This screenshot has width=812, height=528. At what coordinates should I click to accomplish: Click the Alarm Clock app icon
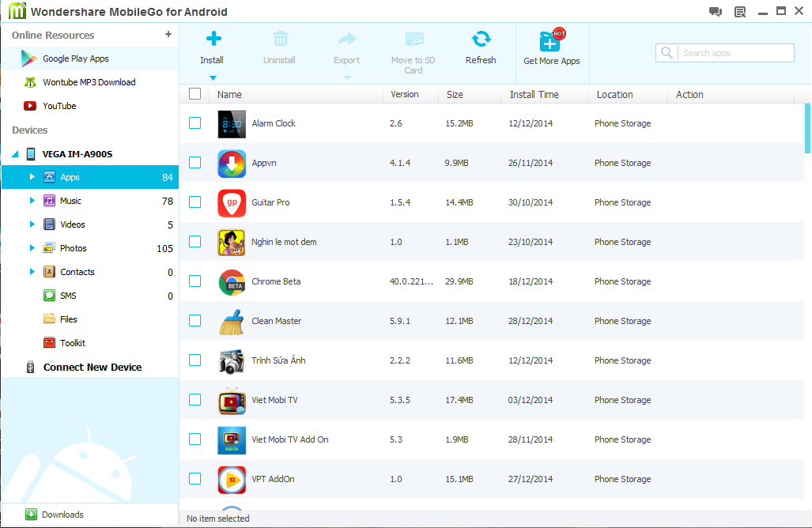pyautogui.click(x=232, y=124)
